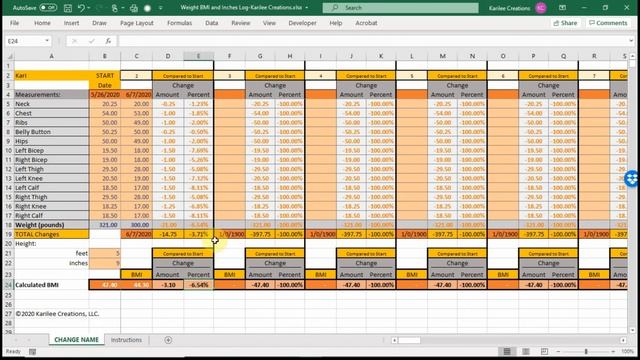
Task: Click the New Sheet plus icon
Action: (168, 340)
